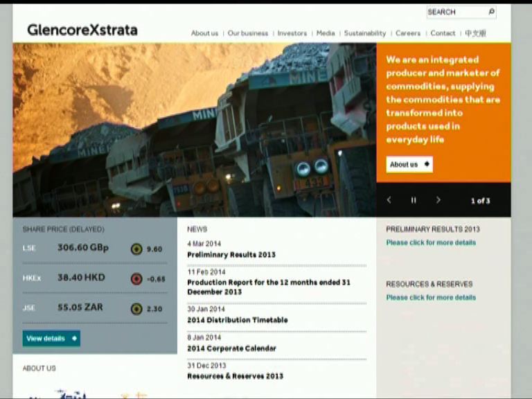Screen dimensions: 532x399
Task: Pause the banner slideshow
Action: tap(414, 200)
